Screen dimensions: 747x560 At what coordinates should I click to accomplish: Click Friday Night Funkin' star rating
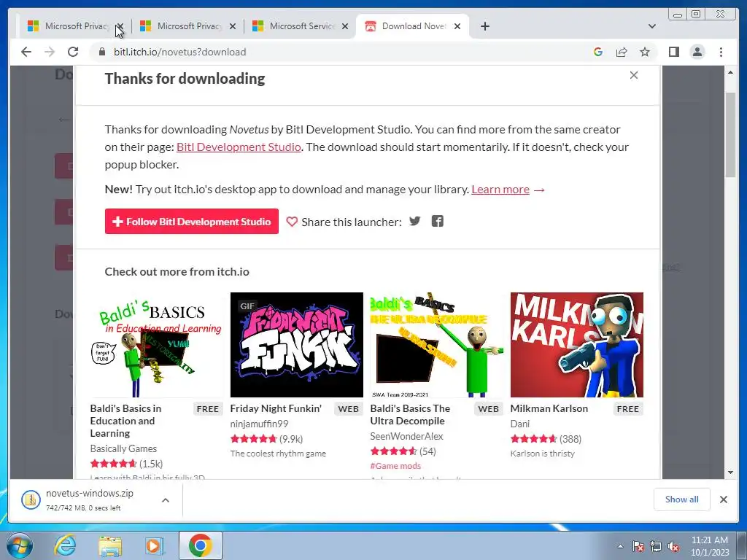coord(253,438)
